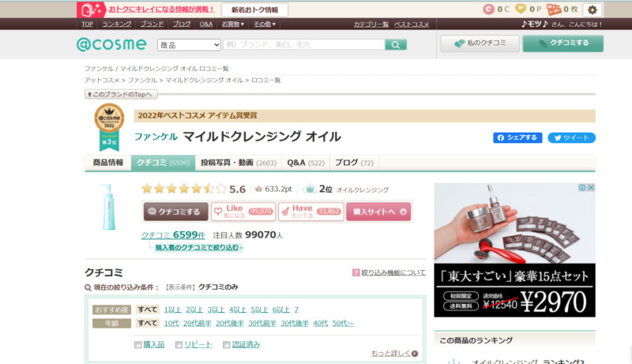Image resolution: width=632 pixels, height=364 pixels.
Task: Click the coin C points icon
Action: (488, 9)
